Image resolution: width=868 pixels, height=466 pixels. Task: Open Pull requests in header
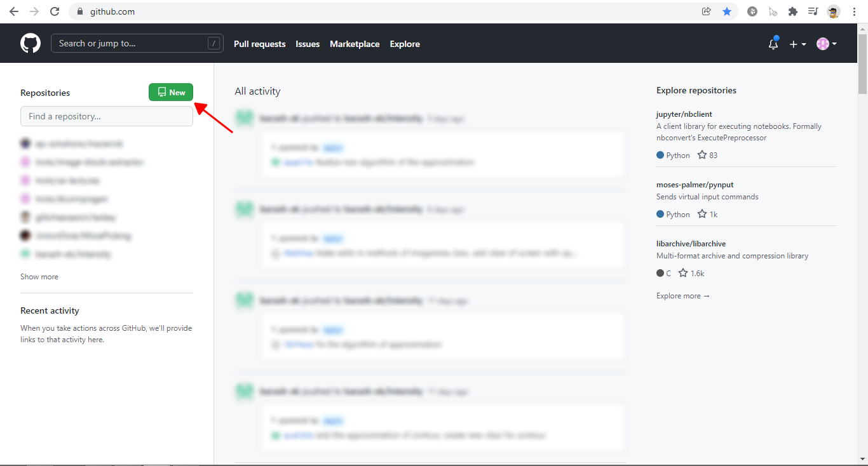click(x=260, y=44)
